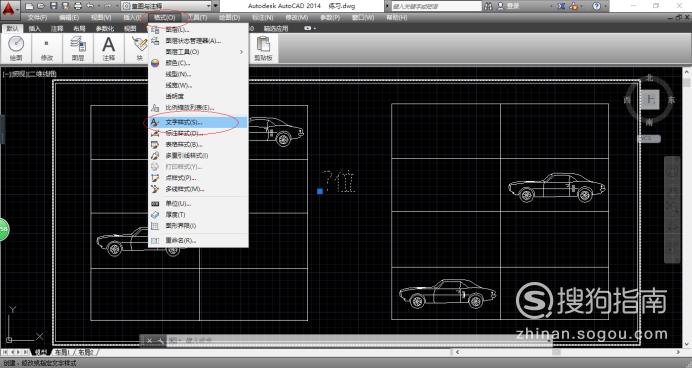
Task: Open the 注释 annotation panel with big A
Action: click(x=109, y=49)
